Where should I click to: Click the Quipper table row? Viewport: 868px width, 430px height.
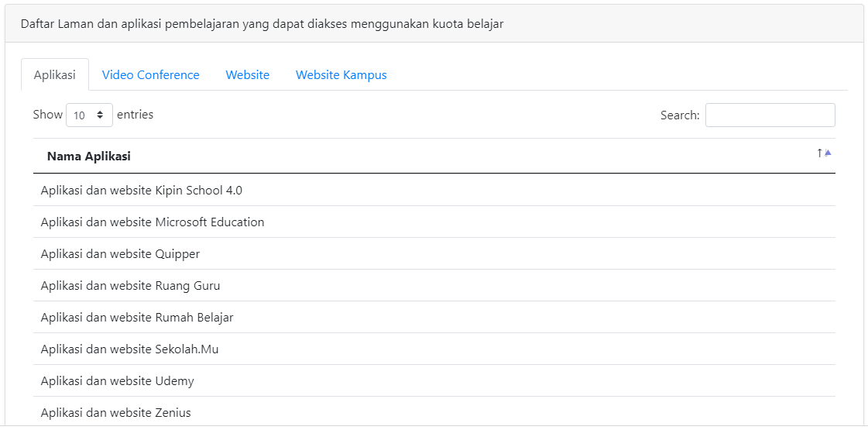120,254
